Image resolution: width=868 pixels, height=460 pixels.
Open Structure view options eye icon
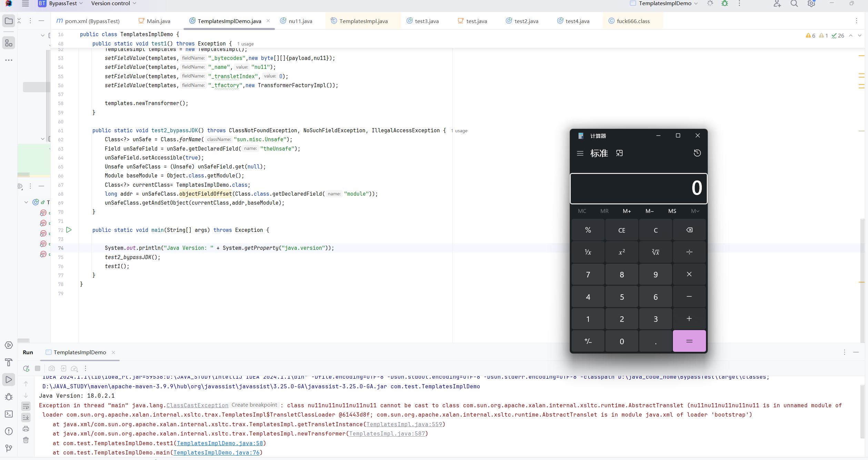coord(20,186)
